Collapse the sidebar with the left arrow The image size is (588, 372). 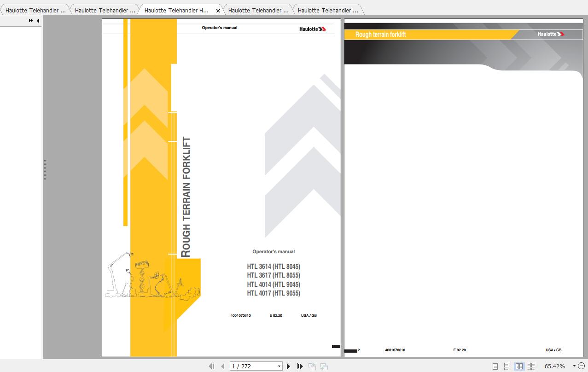click(x=38, y=21)
